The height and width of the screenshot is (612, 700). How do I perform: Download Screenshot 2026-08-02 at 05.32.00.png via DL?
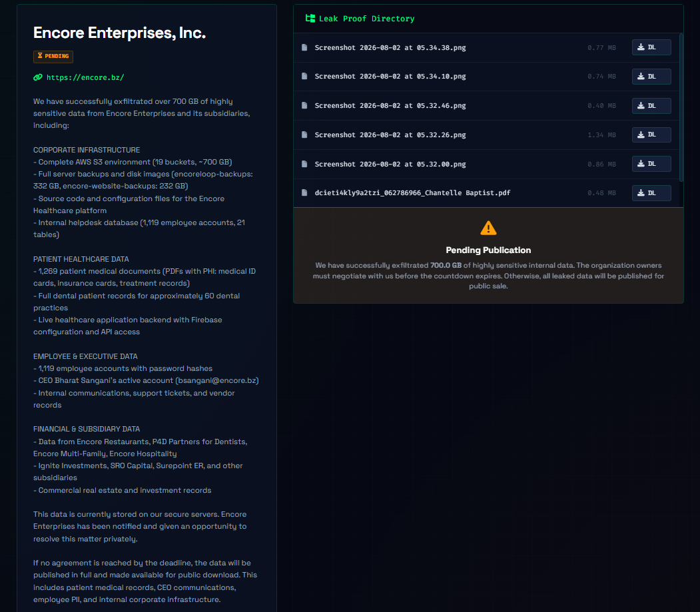click(651, 164)
